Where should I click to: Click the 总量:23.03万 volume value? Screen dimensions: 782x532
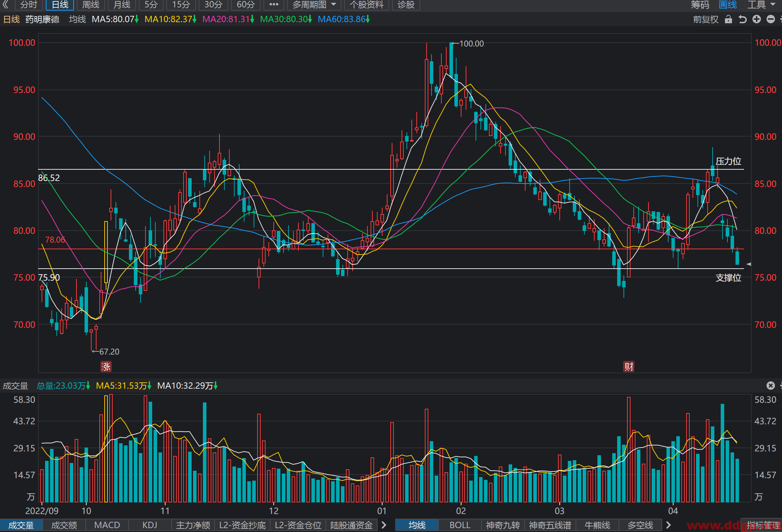[x=63, y=386]
